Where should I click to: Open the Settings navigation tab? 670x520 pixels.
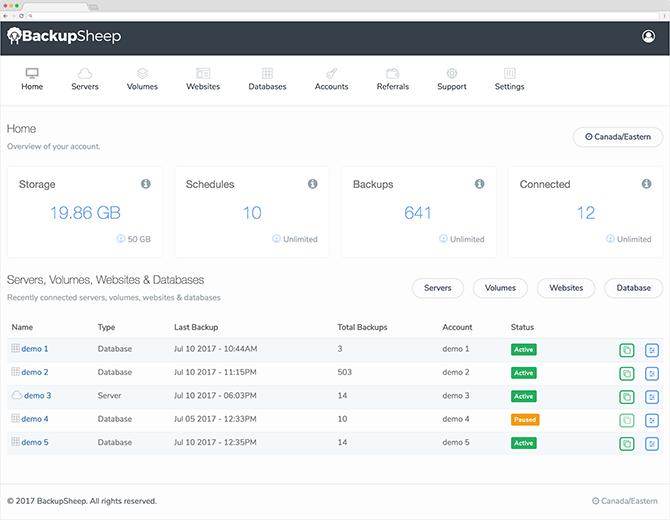point(509,79)
